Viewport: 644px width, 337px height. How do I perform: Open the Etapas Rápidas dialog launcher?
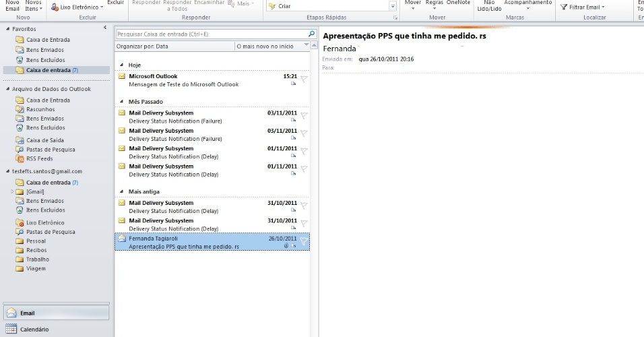[395, 18]
